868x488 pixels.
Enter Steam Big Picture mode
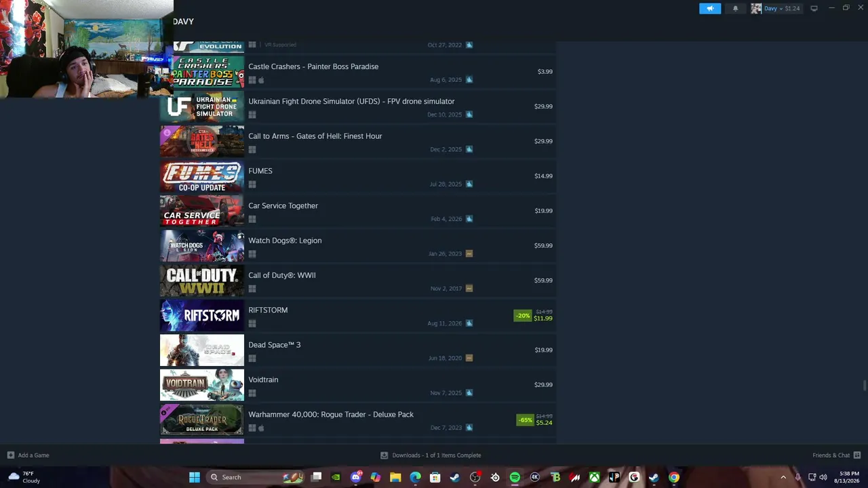(814, 8)
